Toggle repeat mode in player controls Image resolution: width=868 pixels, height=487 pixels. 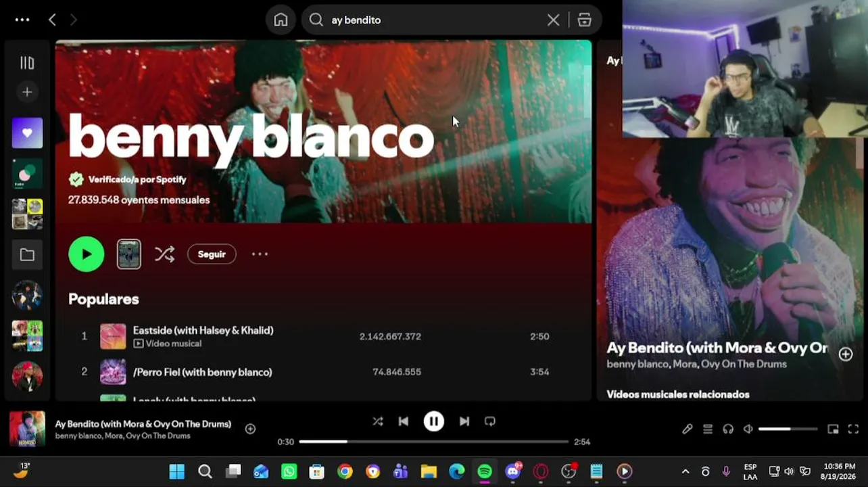490,421
